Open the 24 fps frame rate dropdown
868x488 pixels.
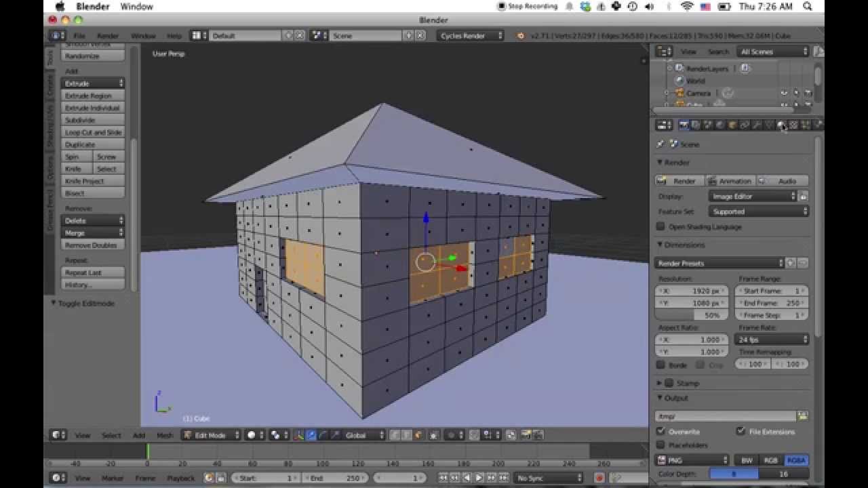772,339
